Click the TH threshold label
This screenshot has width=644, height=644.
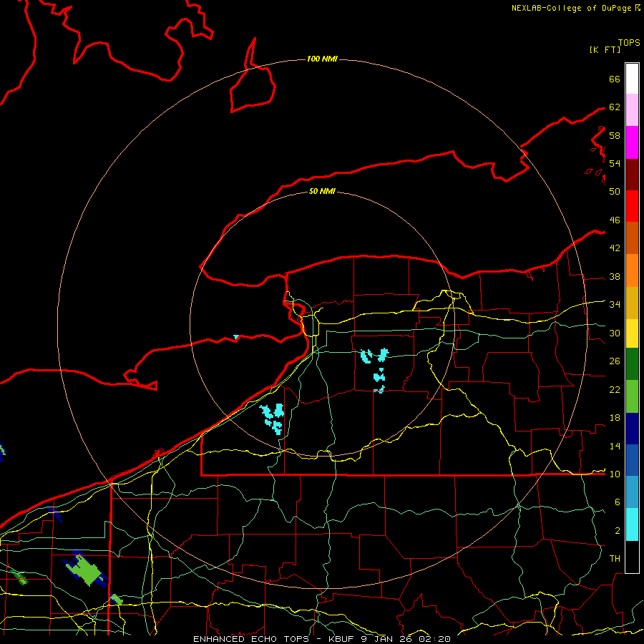tap(615, 559)
